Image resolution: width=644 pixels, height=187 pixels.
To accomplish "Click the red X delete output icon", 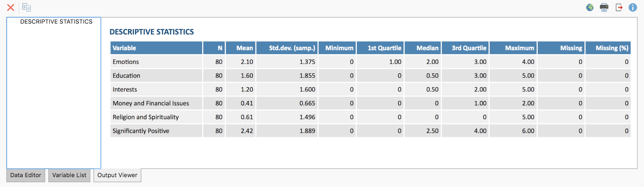I will [11, 7].
